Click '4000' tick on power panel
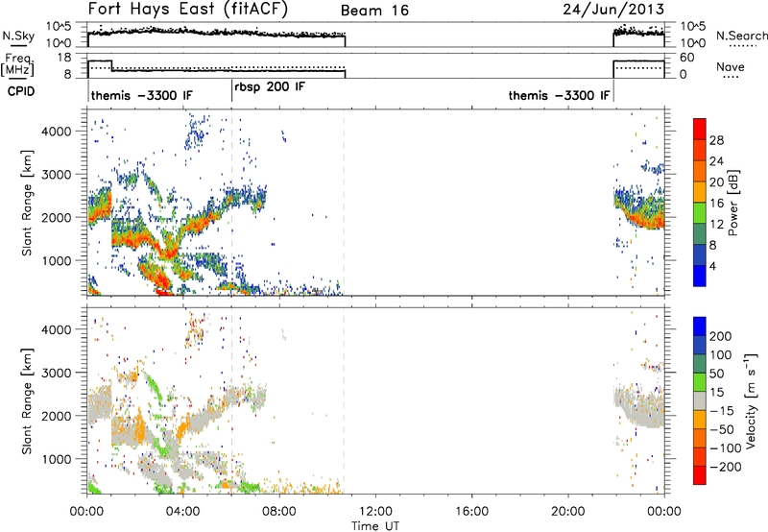 tap(56, 132)
